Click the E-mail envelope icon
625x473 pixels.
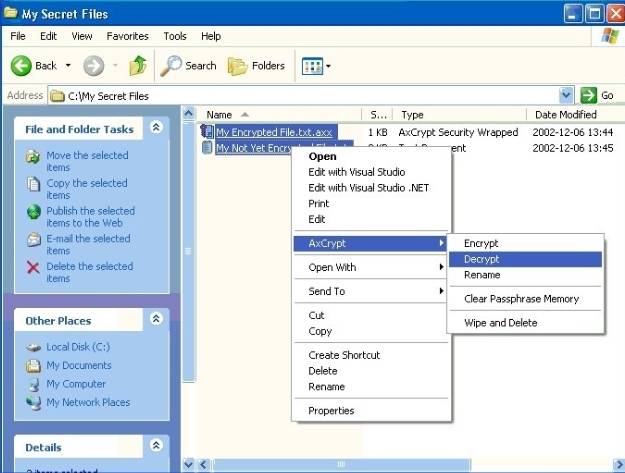[x=33, y=239]
